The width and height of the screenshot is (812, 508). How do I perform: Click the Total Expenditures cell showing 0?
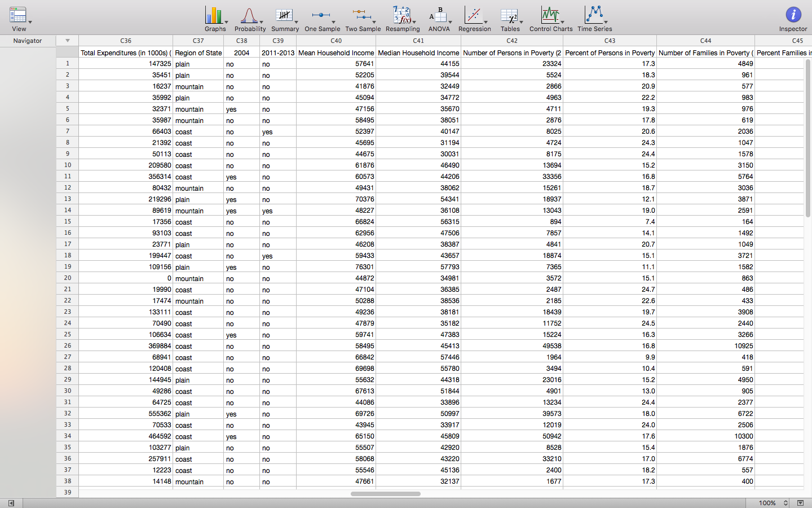(126, 278)
